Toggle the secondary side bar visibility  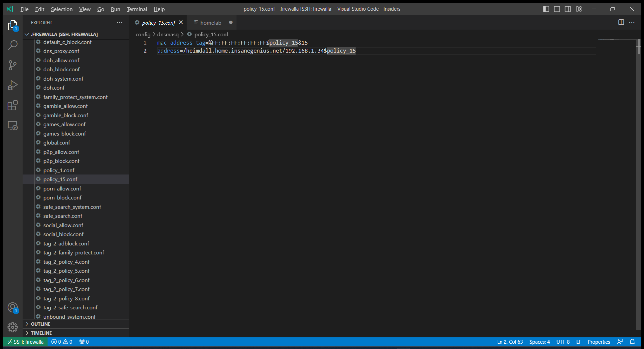coord(568,9)
